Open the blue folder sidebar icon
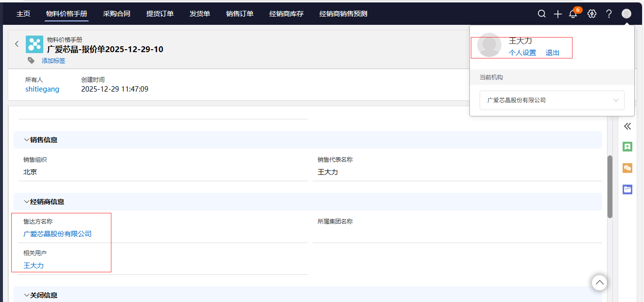Image resolution: width=644 pixels, height=302 pixels. (627, 189)
